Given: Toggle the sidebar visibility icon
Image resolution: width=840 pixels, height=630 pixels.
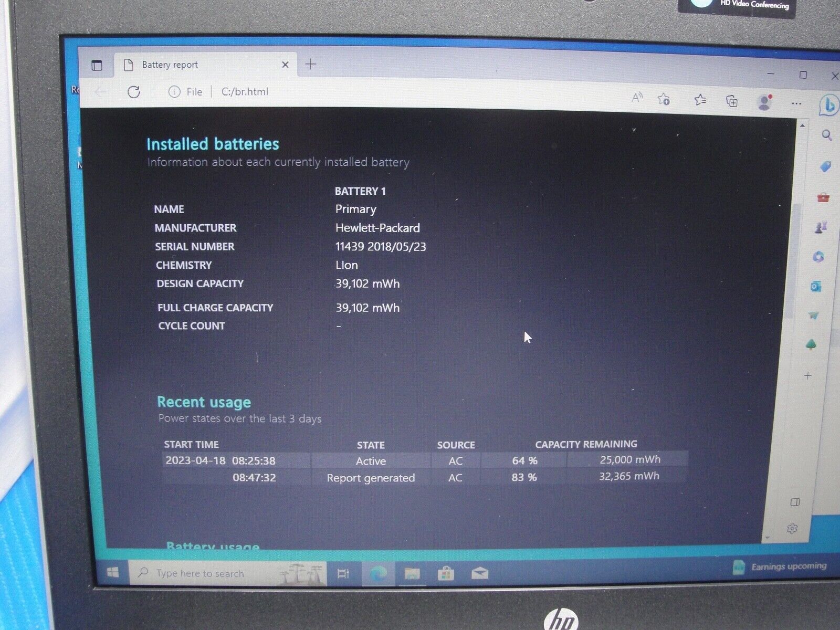Looking at the screenshot, I should tap(795, 502).
